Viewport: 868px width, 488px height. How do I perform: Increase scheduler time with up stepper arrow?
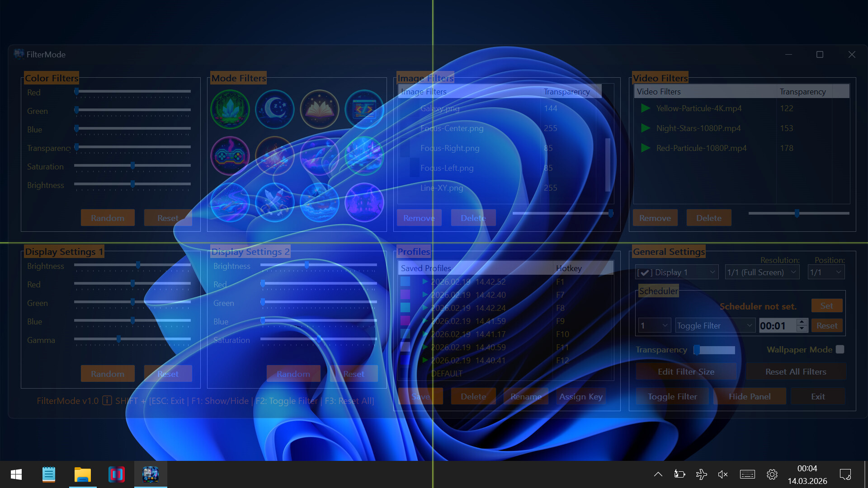point(802,322)
